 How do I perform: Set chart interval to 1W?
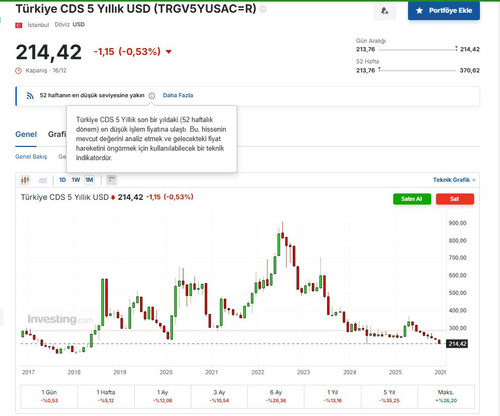76,180
